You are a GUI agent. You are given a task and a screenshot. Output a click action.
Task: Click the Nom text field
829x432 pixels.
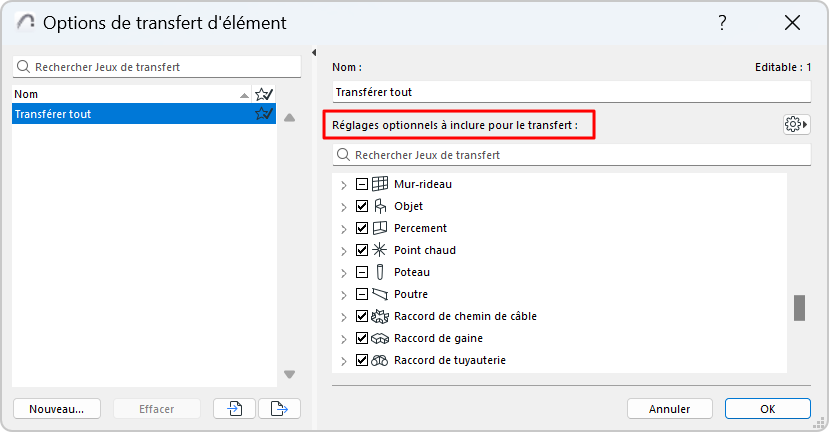click(x=572, y=91)
